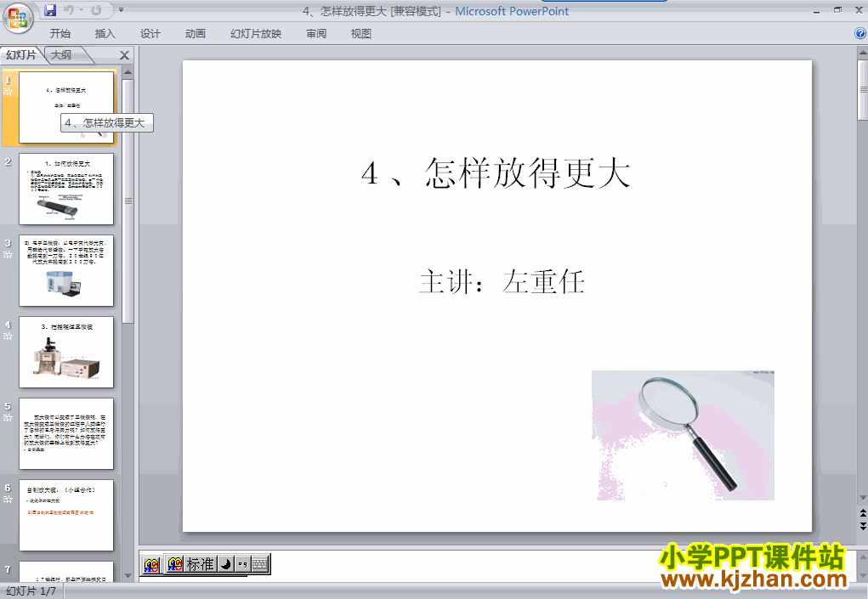The image size is (868, 599).
Task: Click the Redo icon in Quick Access
Action: [x=96, y=10]
